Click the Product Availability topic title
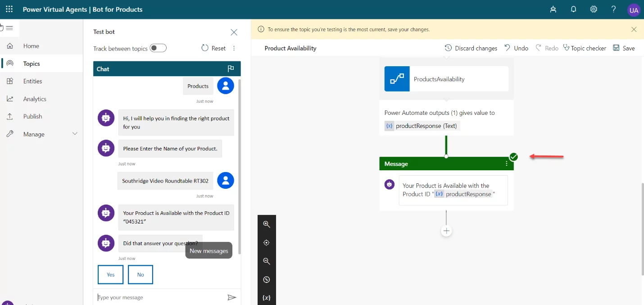Image resolution: width=644 pixels, height=305 pixels. [x=290, y=48]
